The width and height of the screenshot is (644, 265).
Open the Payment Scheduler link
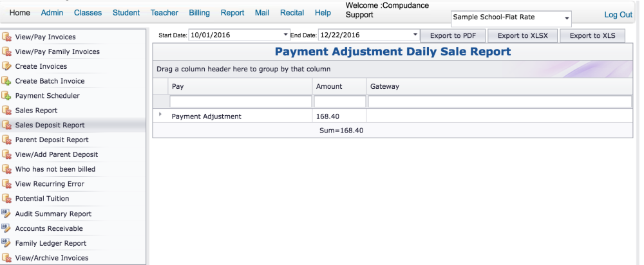click(47, 96)
